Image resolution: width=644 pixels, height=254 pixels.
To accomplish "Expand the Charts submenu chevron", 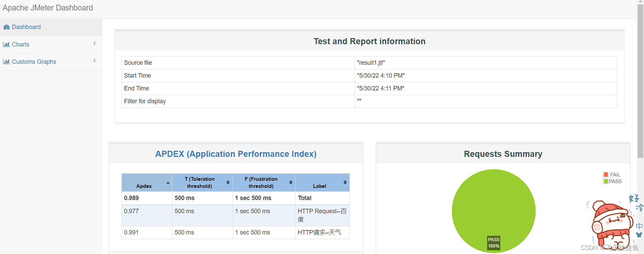I will click(94, 43).
